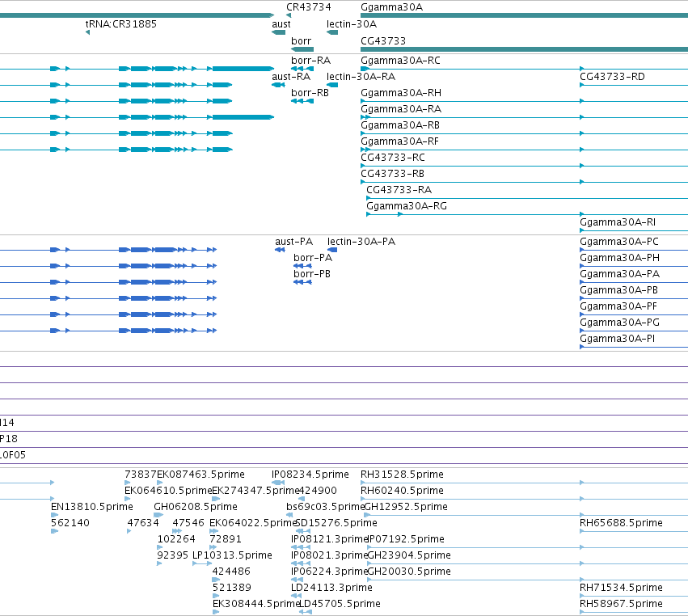
Task: Click the borr-PB protein label
Action: click(312, 274)
